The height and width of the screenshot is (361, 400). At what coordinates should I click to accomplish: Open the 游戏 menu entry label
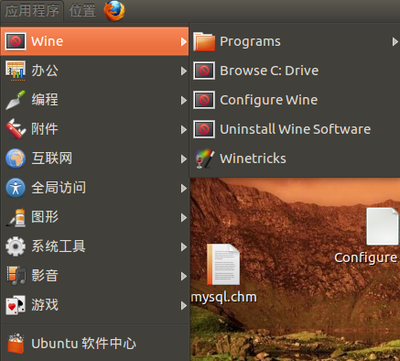tap(45, 305)
